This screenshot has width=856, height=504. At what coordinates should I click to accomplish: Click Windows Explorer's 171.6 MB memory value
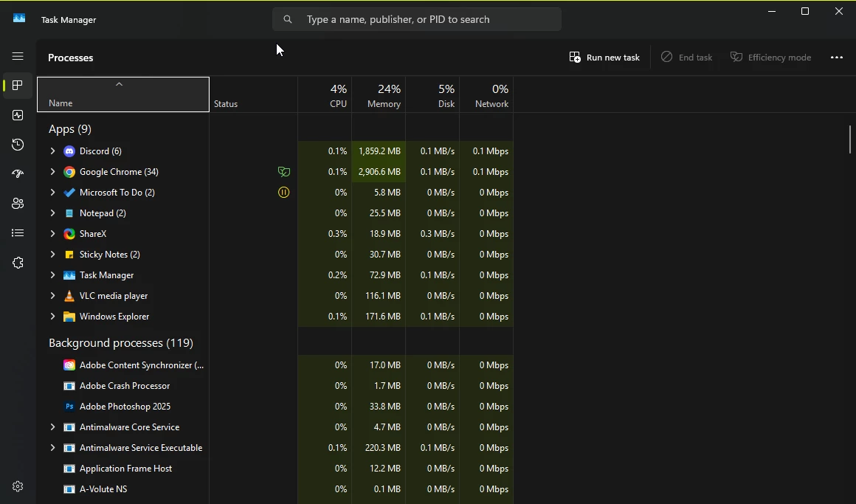click(x=383, y=317)
